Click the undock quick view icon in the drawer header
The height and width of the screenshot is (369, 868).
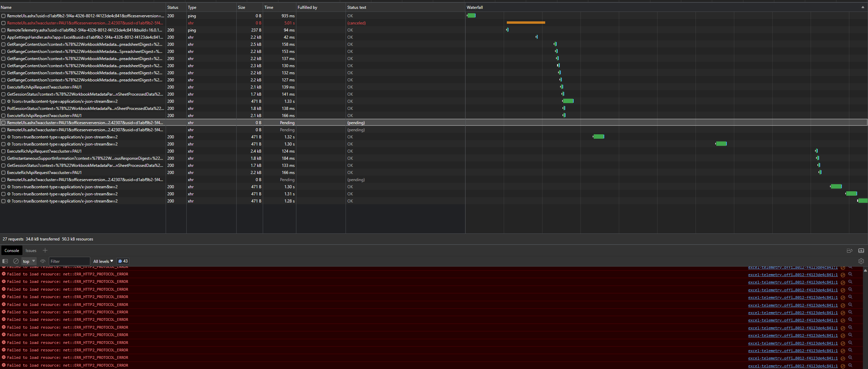(x=849, y=251)
